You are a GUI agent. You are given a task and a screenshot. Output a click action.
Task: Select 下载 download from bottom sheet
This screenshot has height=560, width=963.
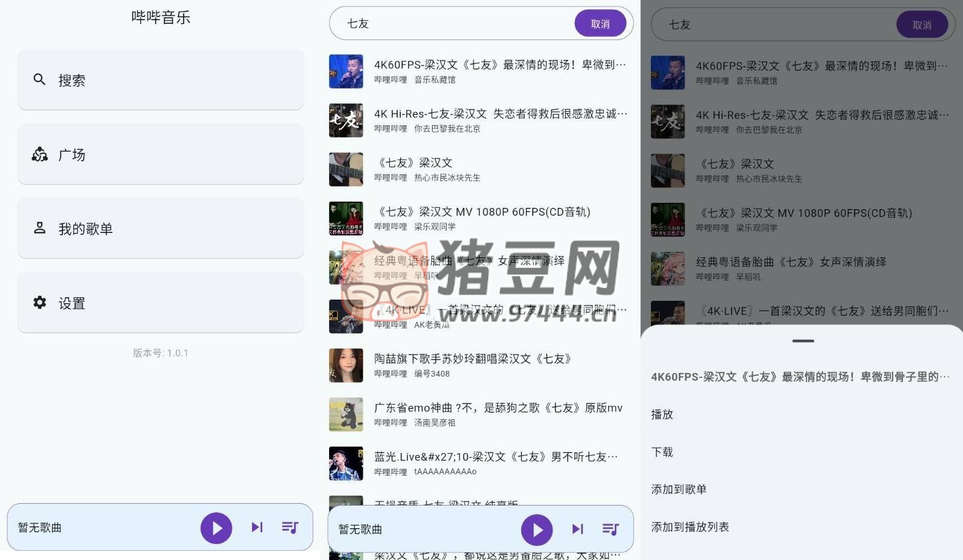(662, 452)
